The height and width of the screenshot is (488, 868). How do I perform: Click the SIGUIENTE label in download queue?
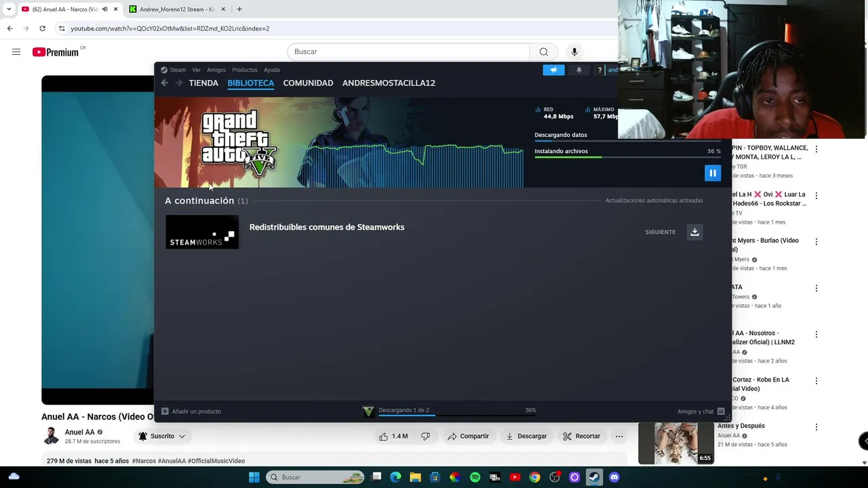coord(660,232)
